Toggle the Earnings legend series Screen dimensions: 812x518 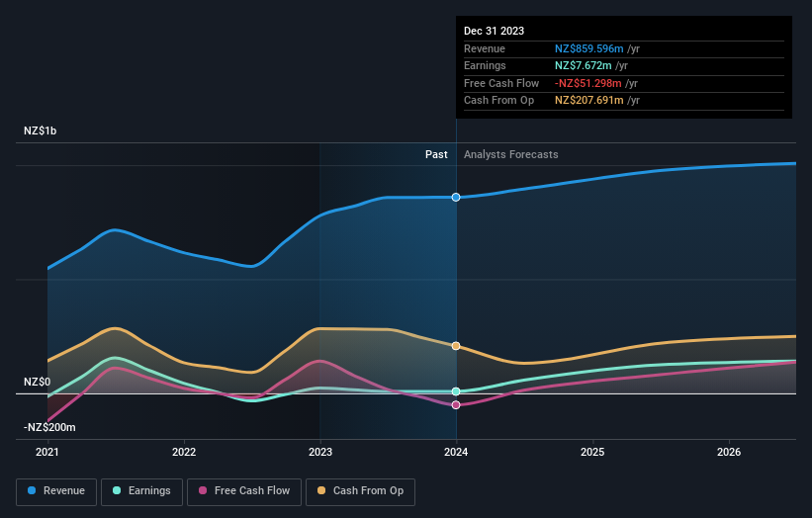click(141, 491)
